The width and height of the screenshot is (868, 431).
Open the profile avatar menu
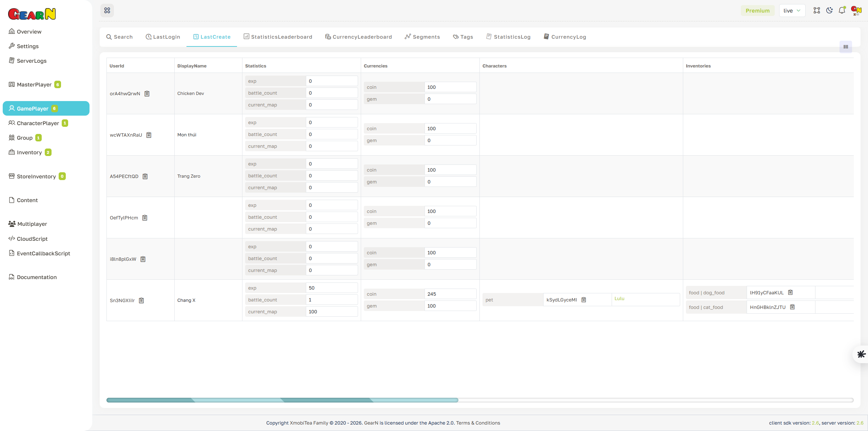tap(856, 10)
